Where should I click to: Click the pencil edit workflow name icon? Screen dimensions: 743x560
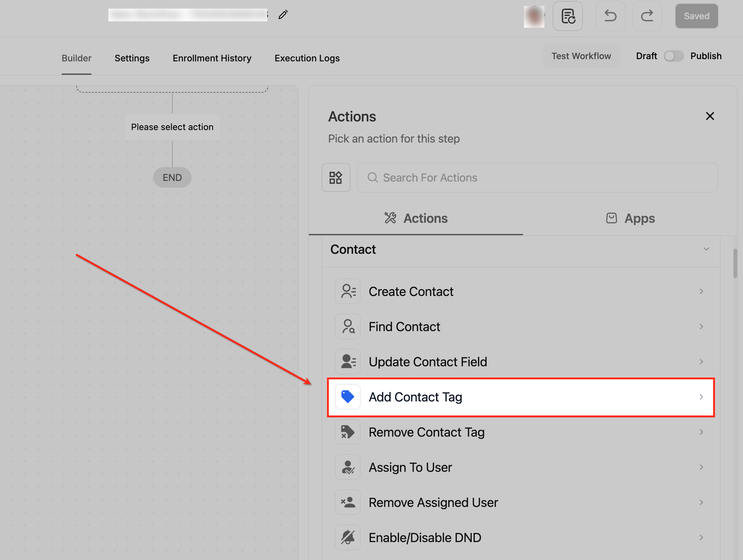click(283, 15)
